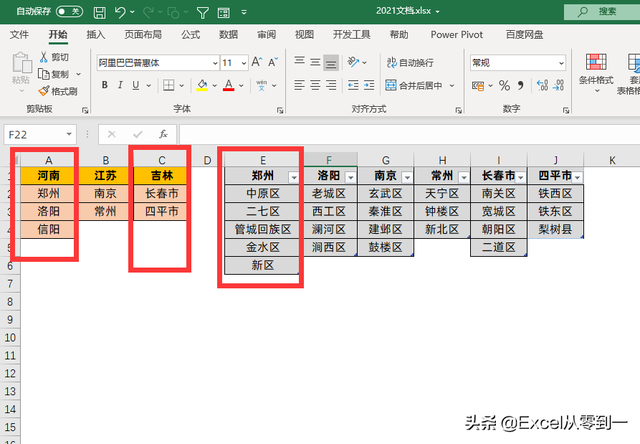The width and height of the screenshot is (640, 444).
Task: Click the Save icon in title bar
Action: pos(99,13)
